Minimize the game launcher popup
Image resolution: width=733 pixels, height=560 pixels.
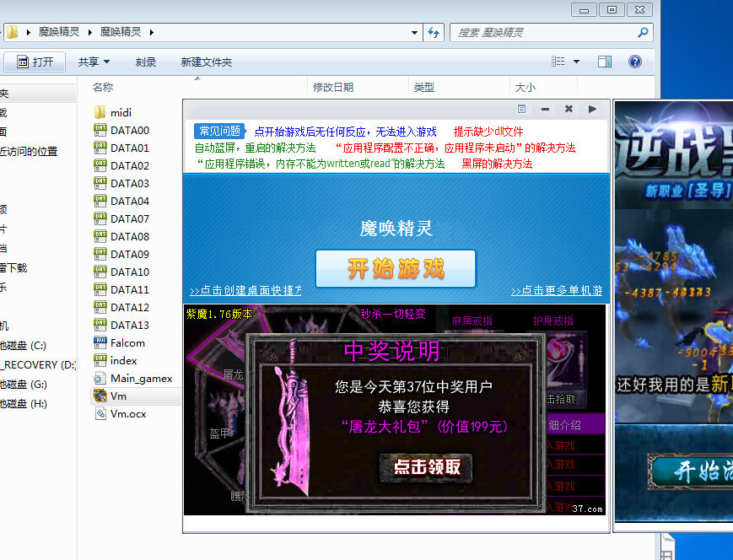pos(545,110)
